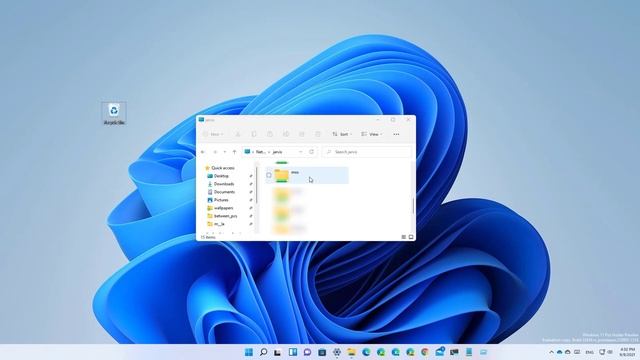Click File Explorer icon on taskbar
The image size is (640, 360).
(351, 352)
